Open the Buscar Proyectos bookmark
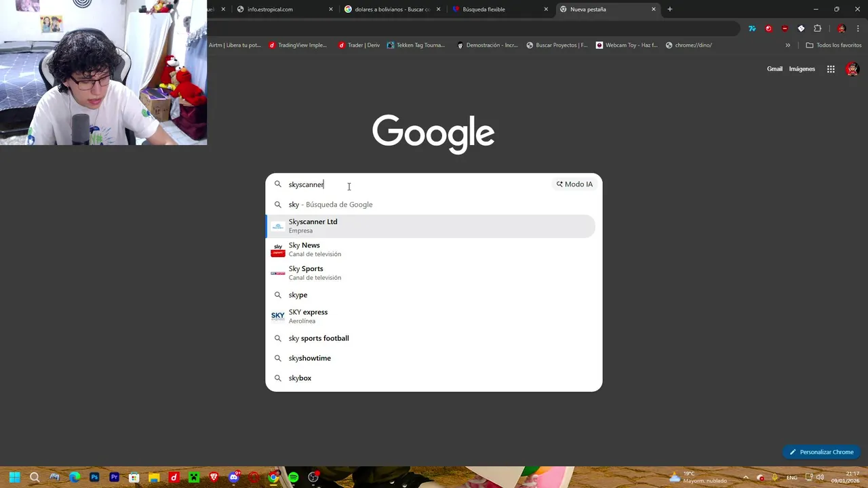 (x=557, y=45)
